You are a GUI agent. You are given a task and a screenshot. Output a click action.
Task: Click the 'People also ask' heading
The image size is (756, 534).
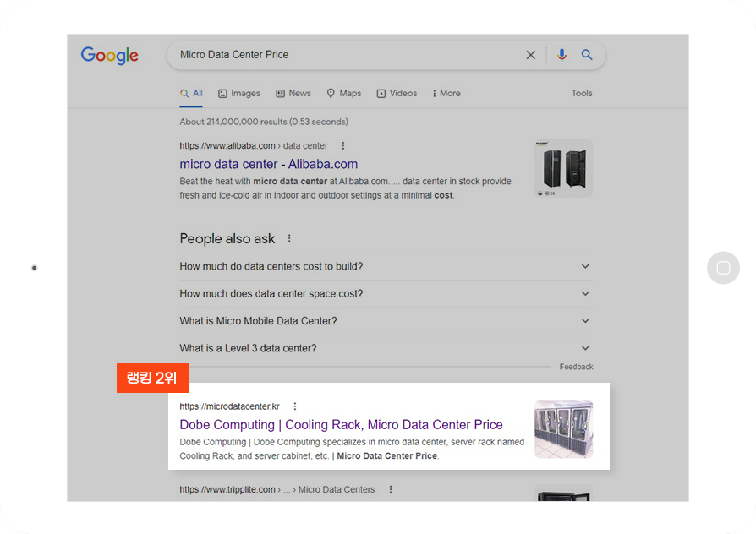click(227, 238)
